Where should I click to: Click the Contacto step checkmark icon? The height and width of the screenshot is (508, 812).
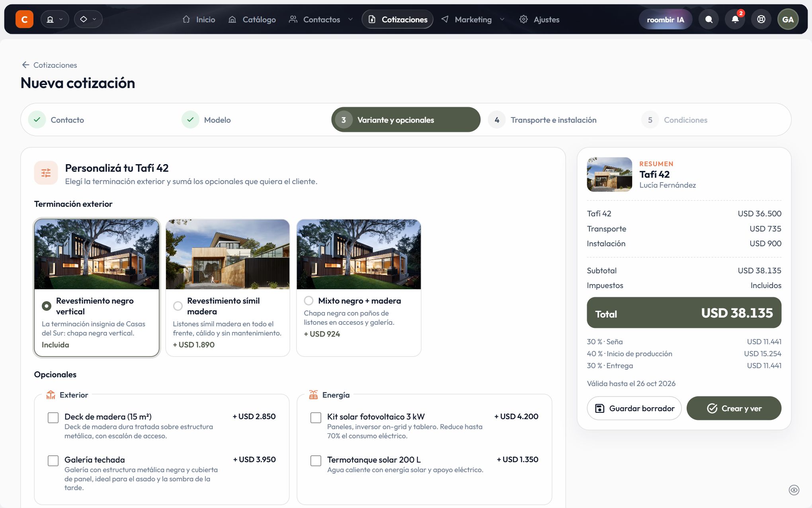tap(37, 120)
